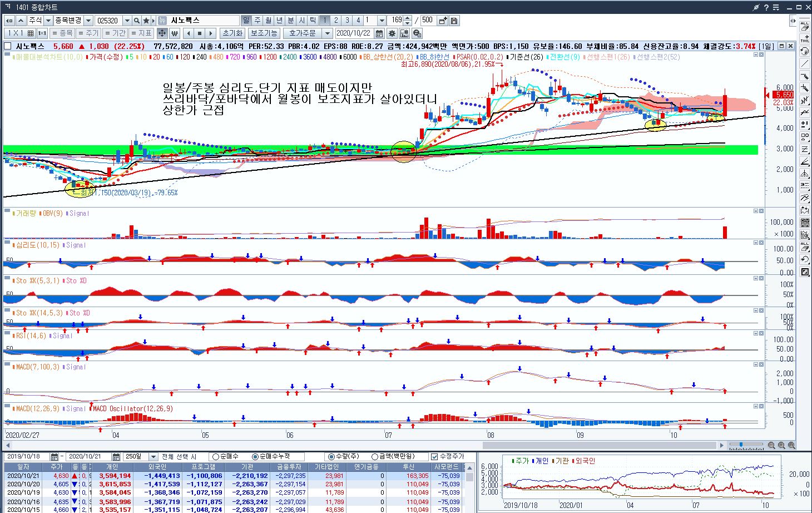The image size is (812, 513).
Task: Open the calendar next to 2020/10/22
Action: coord(380,33)
